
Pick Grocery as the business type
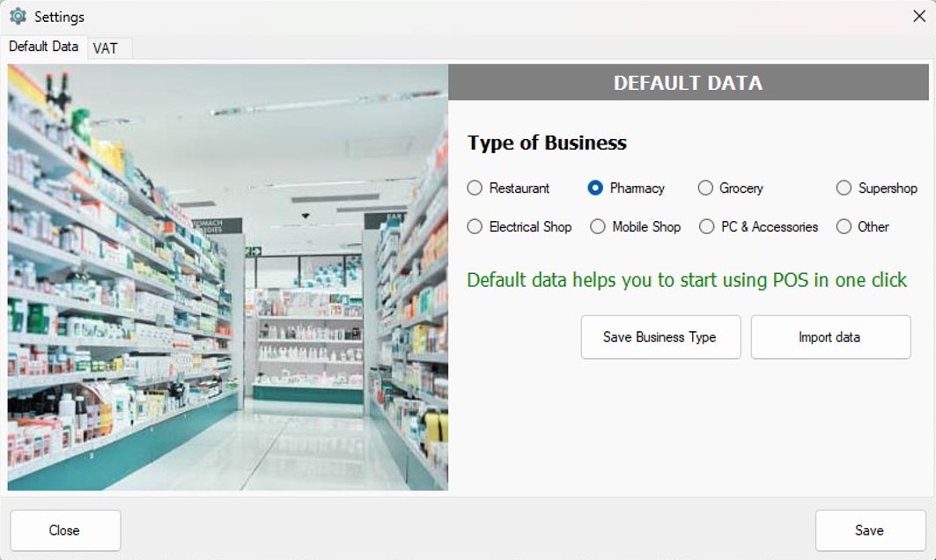pos(705,188)
